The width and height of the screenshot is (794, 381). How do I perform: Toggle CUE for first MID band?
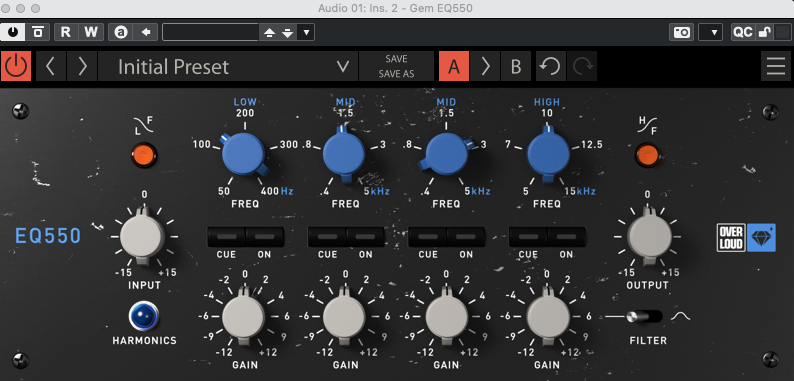click(x=327, y=237)
